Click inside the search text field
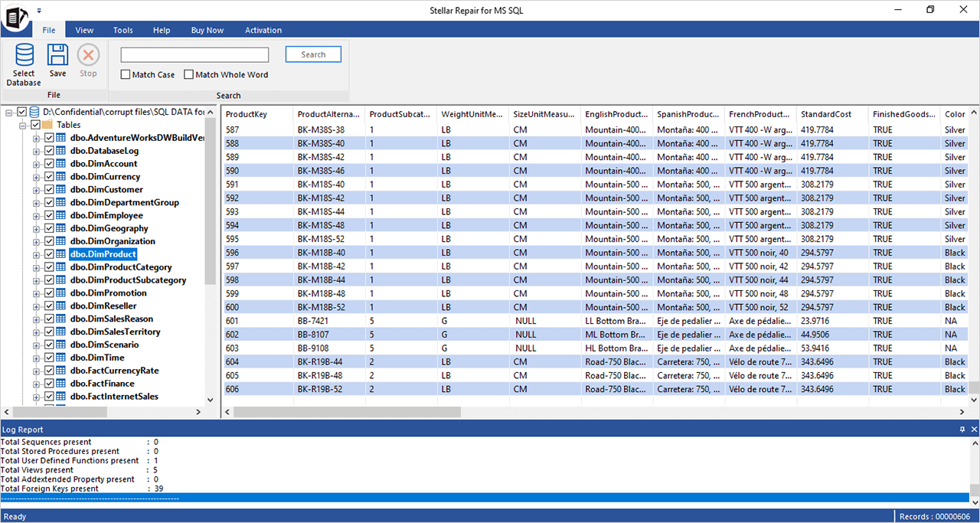Viewport: 980px width, 523px height. 194,55
